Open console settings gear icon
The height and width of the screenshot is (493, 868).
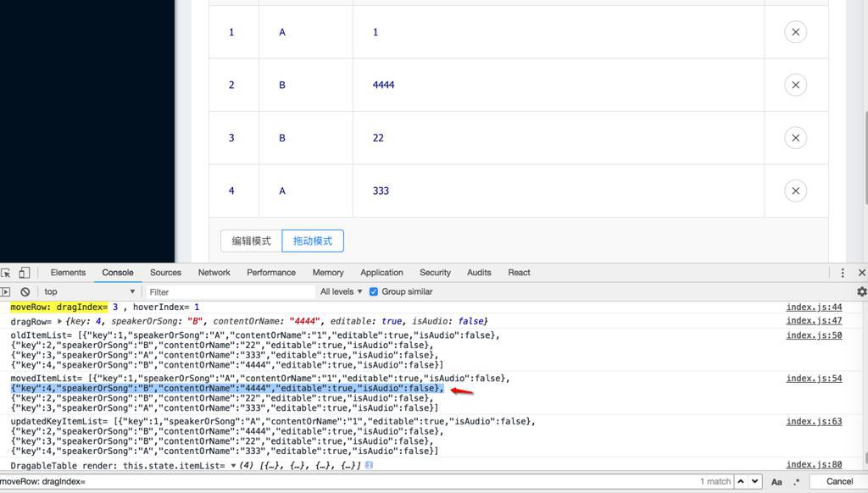861,291
